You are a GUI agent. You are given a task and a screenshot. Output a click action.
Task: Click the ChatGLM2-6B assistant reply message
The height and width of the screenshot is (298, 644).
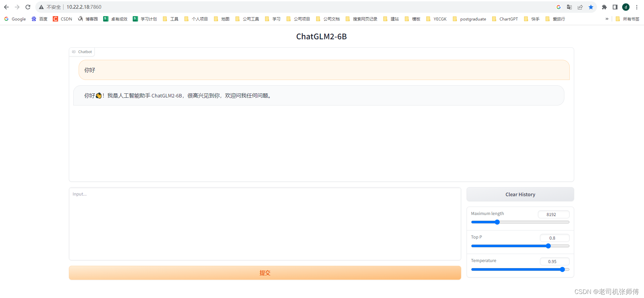coord(318,95)
